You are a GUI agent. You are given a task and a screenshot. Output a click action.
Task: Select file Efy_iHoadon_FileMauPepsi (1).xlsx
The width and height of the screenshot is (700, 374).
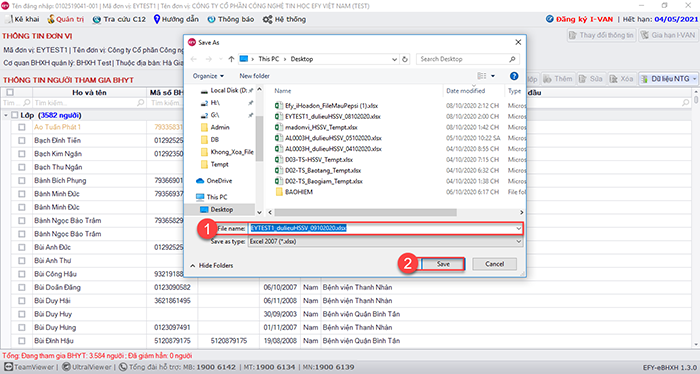tap(327, 106)
